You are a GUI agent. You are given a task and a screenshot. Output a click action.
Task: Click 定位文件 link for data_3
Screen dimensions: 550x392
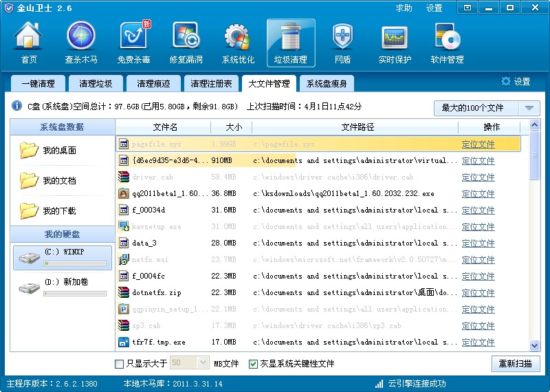[478, 243]
